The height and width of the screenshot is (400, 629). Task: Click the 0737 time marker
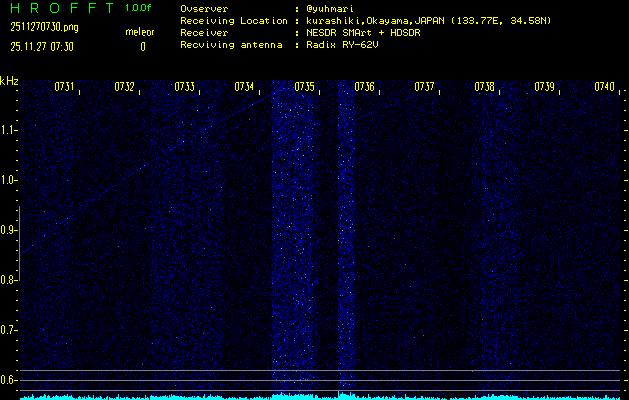424,87
